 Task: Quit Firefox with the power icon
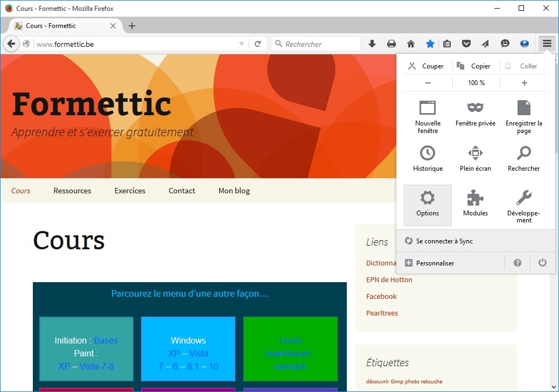click(542, 263)
